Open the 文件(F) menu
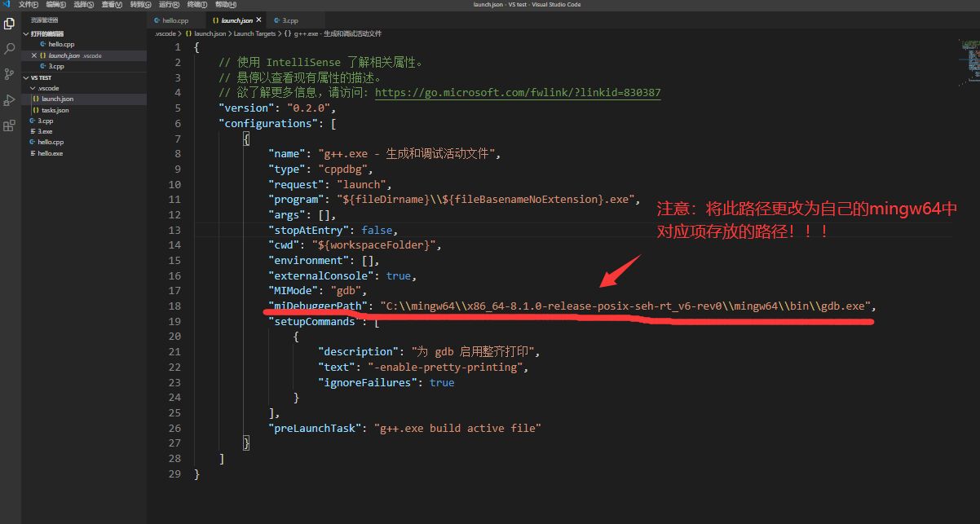The width and height of the screenshot is (980, 524). pyautogui.click(x=29, y=4)
